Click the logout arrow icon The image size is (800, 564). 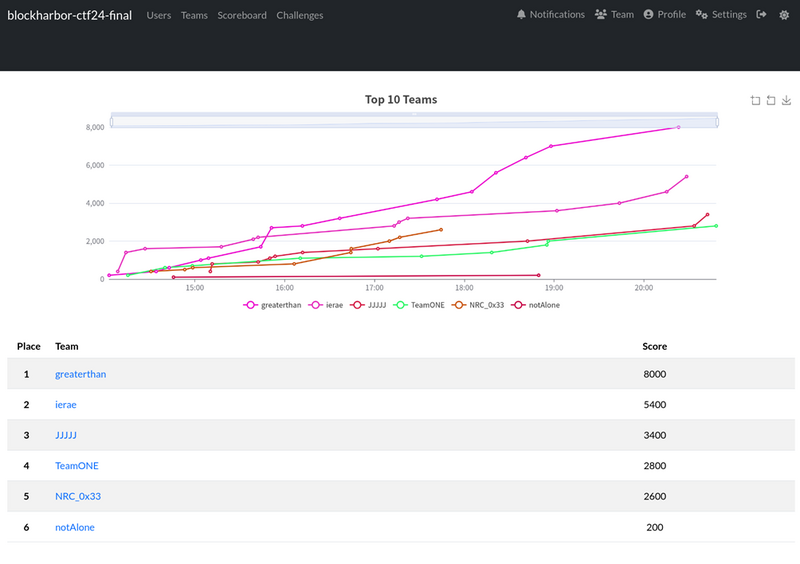coord(762,15)
